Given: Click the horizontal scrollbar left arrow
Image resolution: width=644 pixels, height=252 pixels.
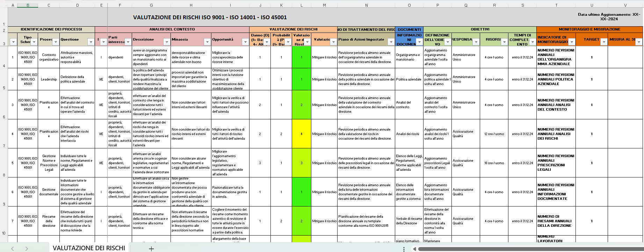Looking at the screenshot, I should 414,249.
